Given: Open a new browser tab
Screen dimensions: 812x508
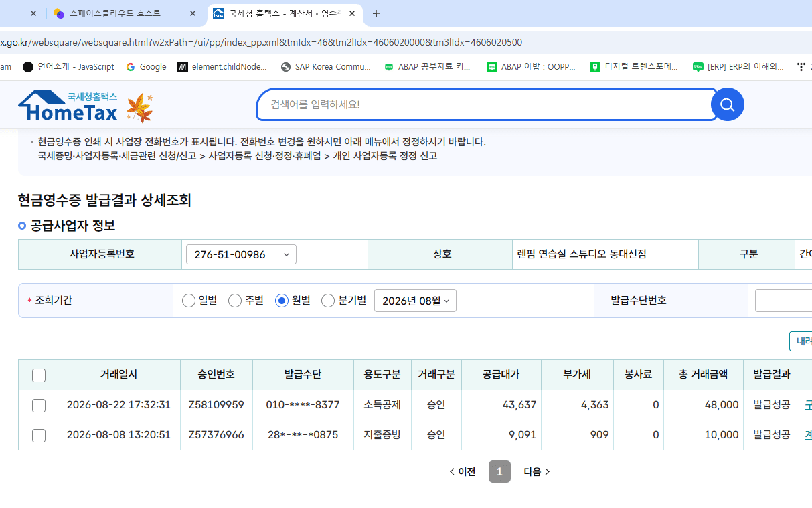Looking at the screenshot, I should tap(376, 13).
